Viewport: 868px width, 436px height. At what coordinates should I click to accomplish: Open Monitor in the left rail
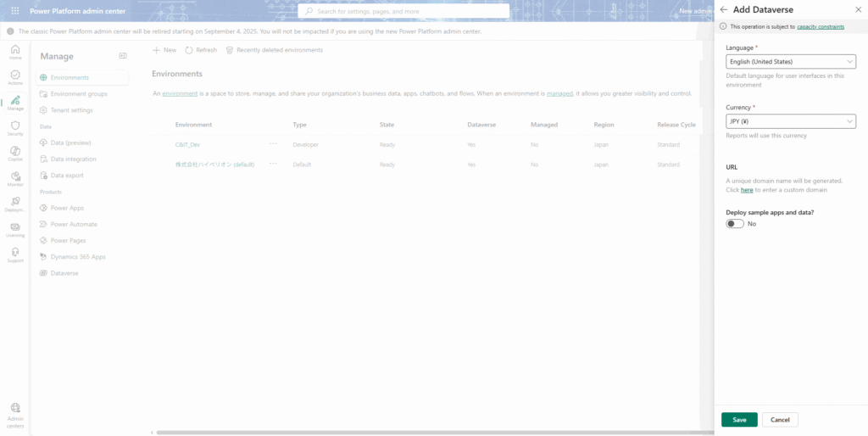[x=15, y=178]
